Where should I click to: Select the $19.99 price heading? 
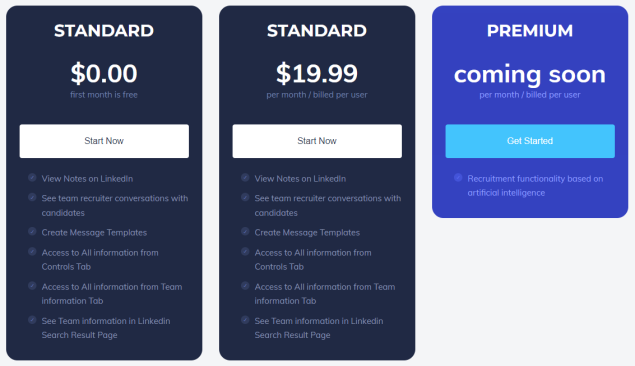pos(317,73)
